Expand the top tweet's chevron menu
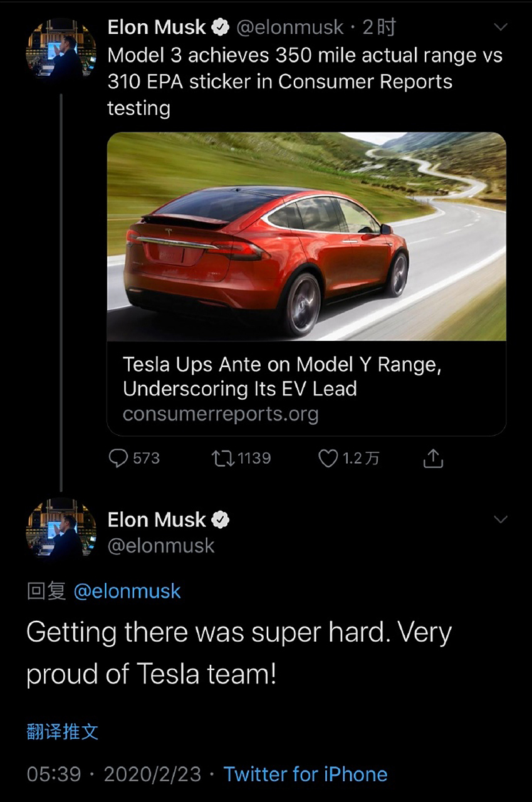The height and width of the screenshot is (802, 532). (501, 27)
